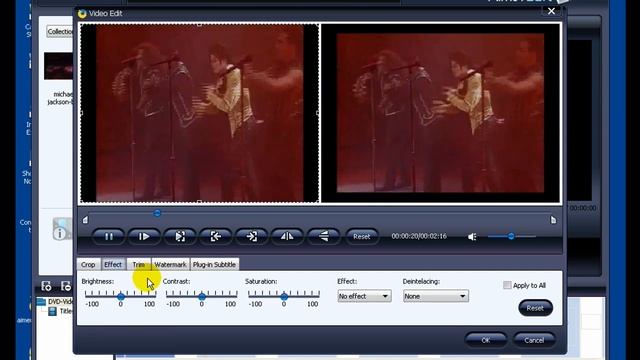The image size is (640, 360).
Task: Open the Deinterlacing dropdown
Action: (x=436, y=296)
